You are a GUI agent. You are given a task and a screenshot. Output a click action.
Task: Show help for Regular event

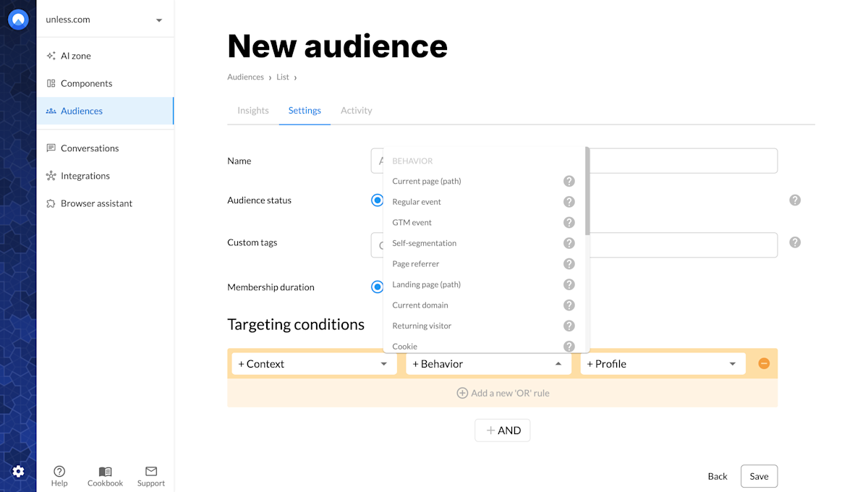(569, 202)
